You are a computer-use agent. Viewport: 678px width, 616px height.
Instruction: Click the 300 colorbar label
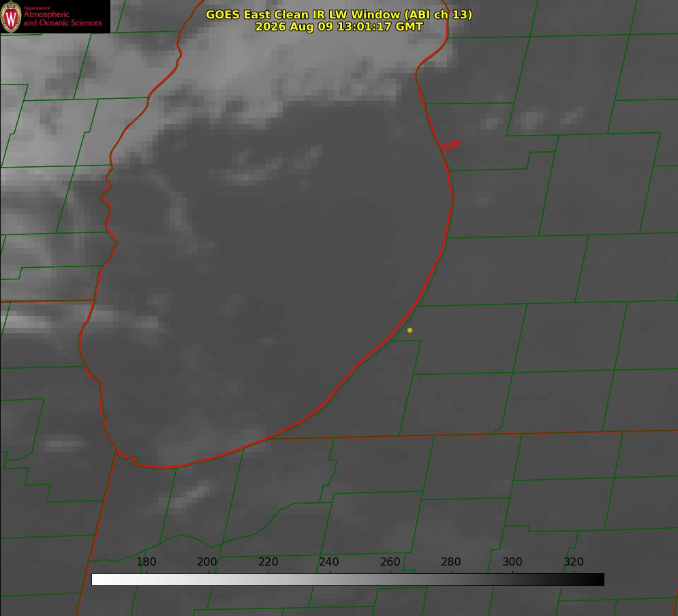[x=512, y=561]
